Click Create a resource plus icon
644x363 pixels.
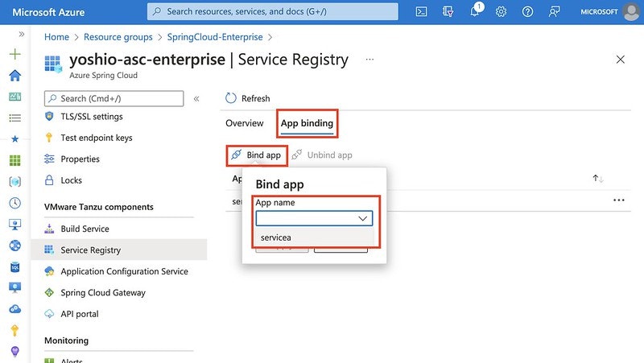15,54
